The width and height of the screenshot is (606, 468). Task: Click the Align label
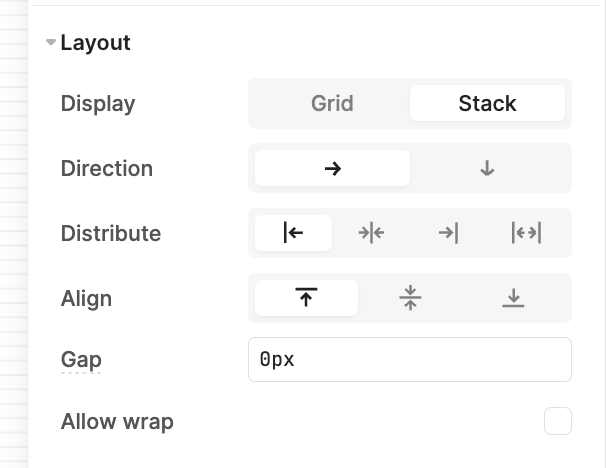coord(86,298)
